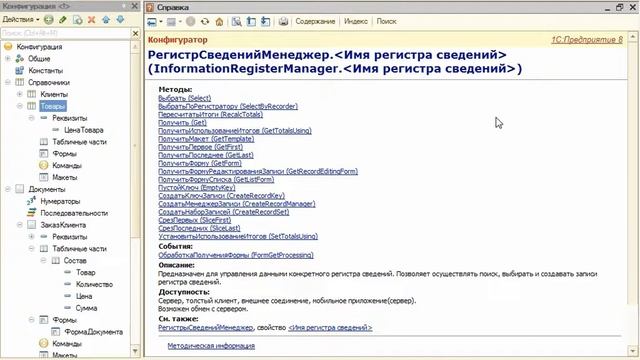Collapse the Документы tree node
Viewport: 640px width, 360px height.
click(8, 189)
